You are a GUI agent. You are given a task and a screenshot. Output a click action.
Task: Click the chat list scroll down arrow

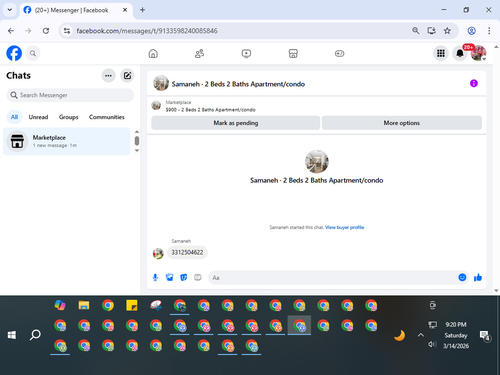(137, 151)
